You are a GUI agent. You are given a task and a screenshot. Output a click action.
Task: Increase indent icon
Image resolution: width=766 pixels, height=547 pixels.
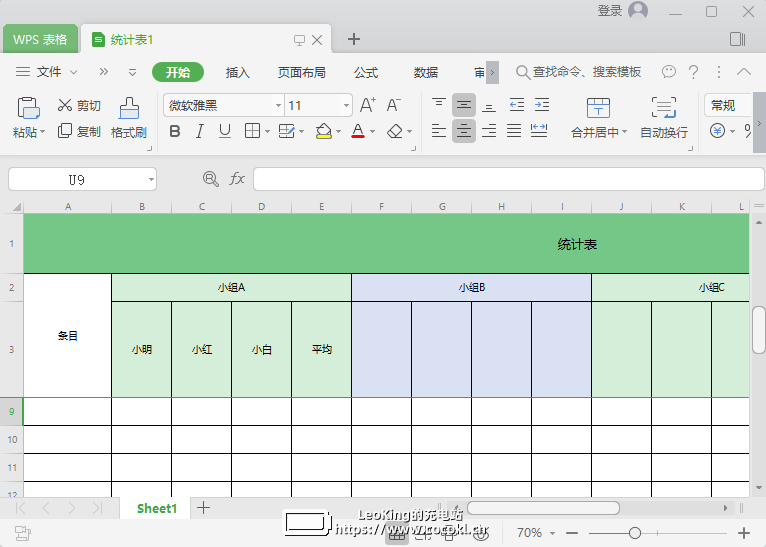(542, 105)
